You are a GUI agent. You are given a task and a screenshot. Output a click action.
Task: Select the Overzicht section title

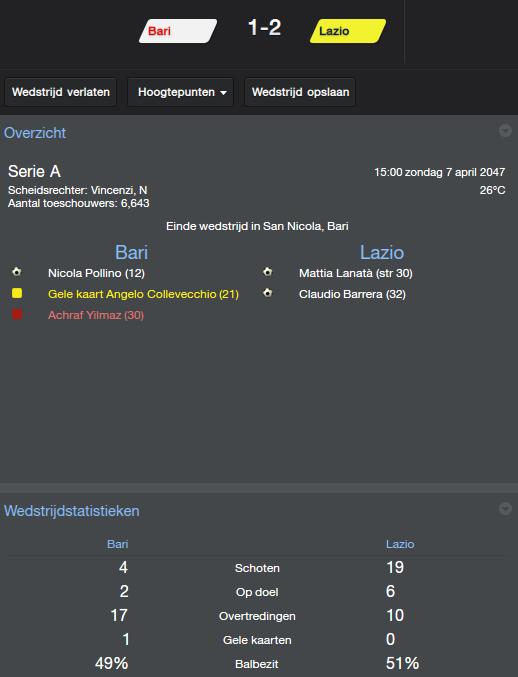(35, 133)
